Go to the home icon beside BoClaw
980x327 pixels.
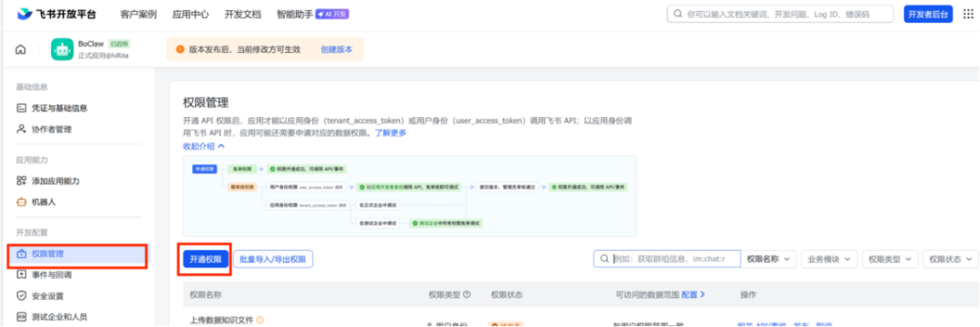(x=21, y=49)
